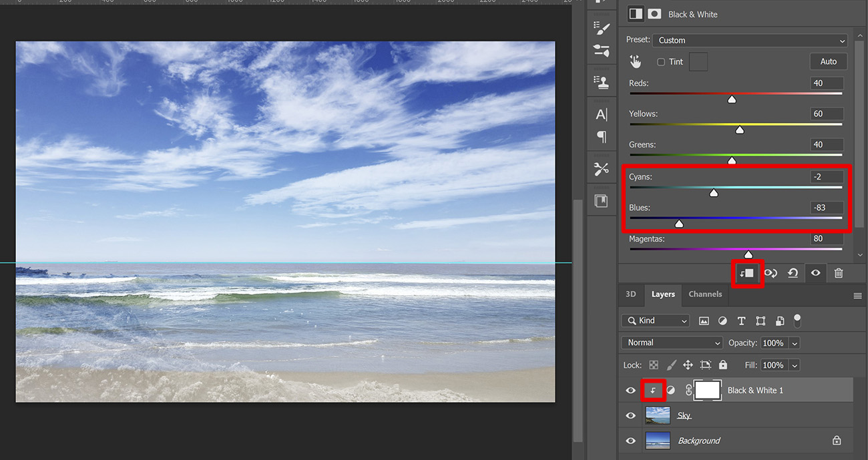
Task: Click the Magentas slider handle
Action: pos(748,254)
